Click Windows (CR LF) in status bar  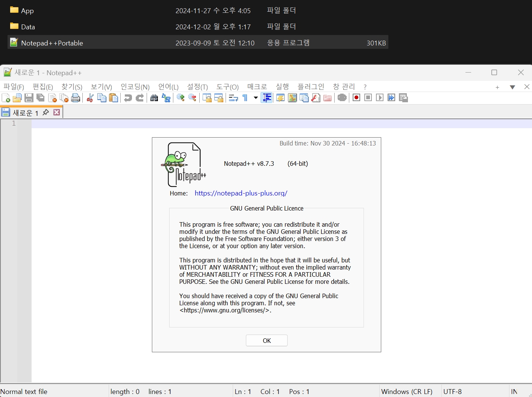tap(407, 391)
